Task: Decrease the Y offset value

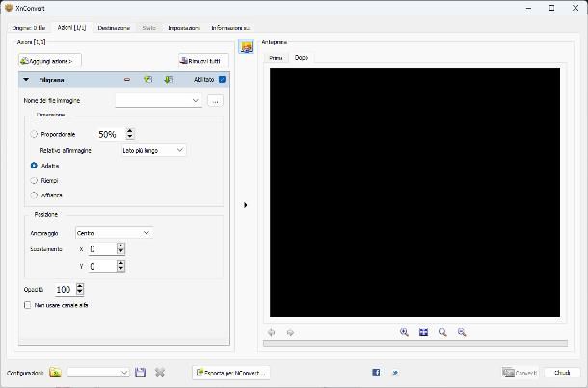Action: 120,269
